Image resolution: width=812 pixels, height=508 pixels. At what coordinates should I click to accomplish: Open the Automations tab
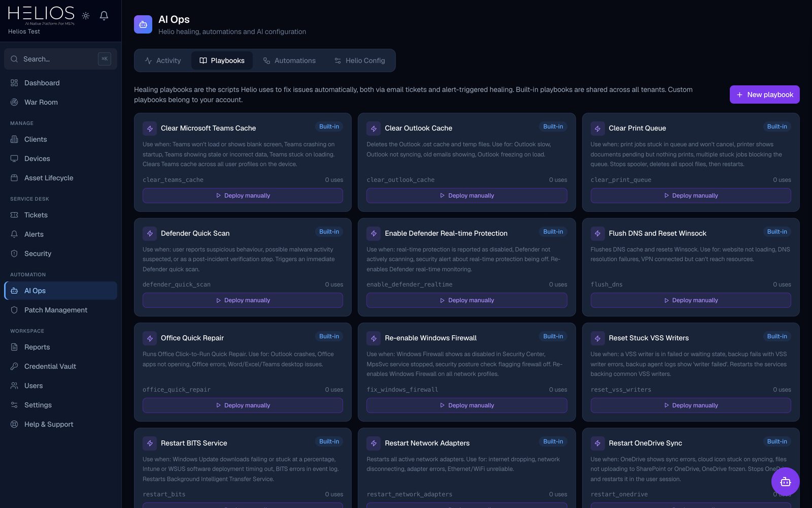coord(289,60)
